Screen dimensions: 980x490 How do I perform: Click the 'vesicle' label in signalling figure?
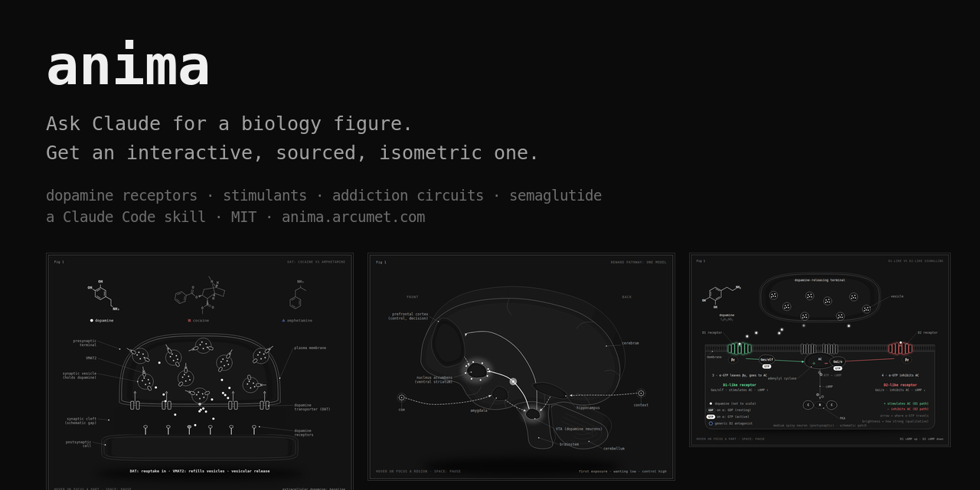click(897, 296)
